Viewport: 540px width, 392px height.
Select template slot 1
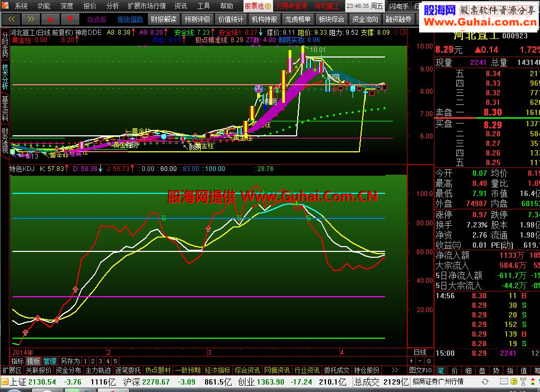click(85, 361)
